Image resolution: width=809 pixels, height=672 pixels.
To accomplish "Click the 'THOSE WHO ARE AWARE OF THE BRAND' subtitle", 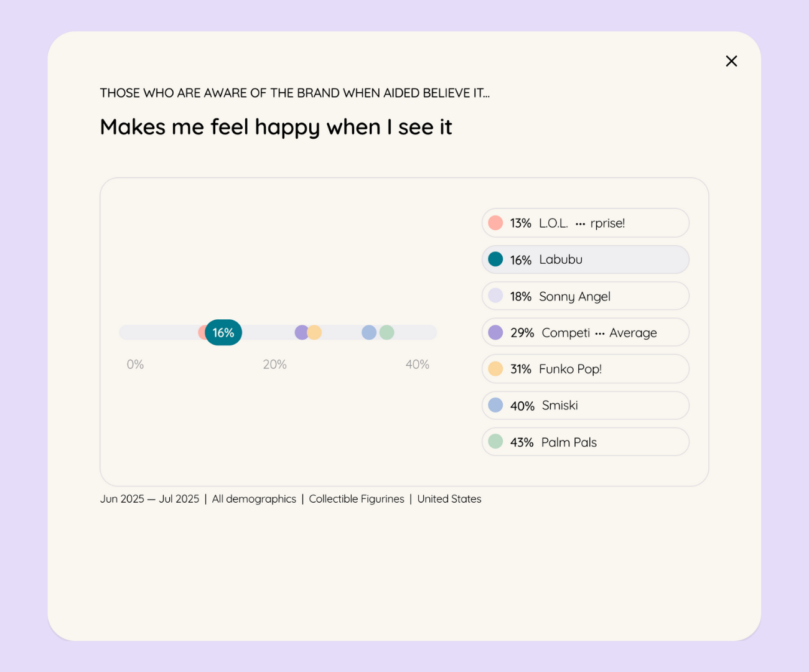I will coord(295,93).
